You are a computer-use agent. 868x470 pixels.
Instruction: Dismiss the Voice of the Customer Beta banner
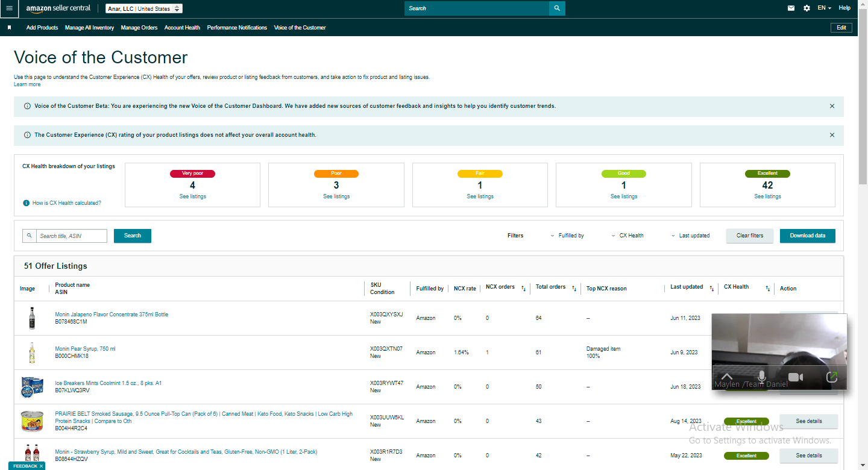click(x=832, y=106)
